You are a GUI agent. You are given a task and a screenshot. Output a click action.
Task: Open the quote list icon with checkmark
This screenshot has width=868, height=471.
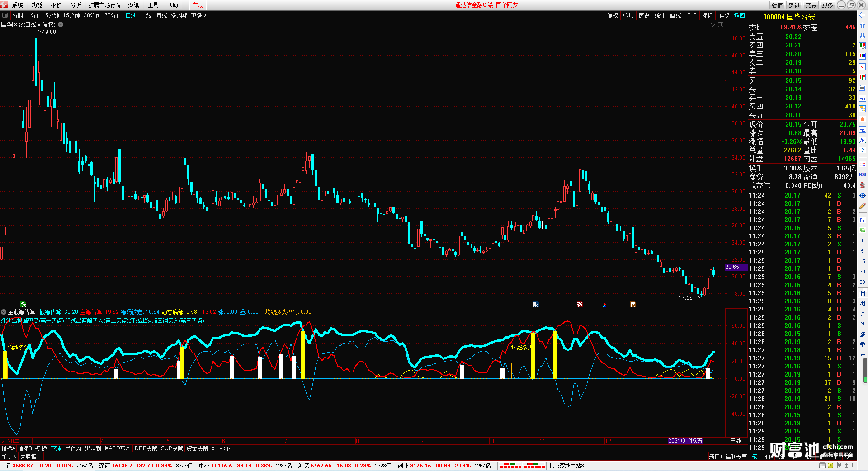[x=863, y=46]
